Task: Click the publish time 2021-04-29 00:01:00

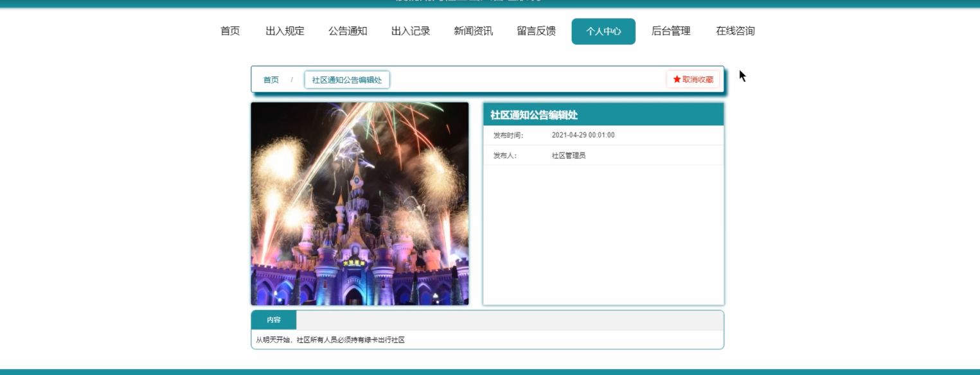Action: (x=584, y=135)
